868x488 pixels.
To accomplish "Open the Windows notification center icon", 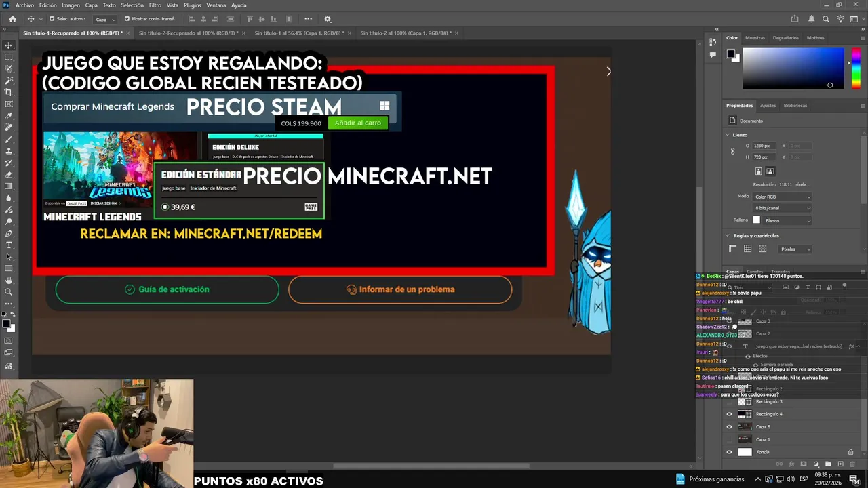I will pos(854,479).
